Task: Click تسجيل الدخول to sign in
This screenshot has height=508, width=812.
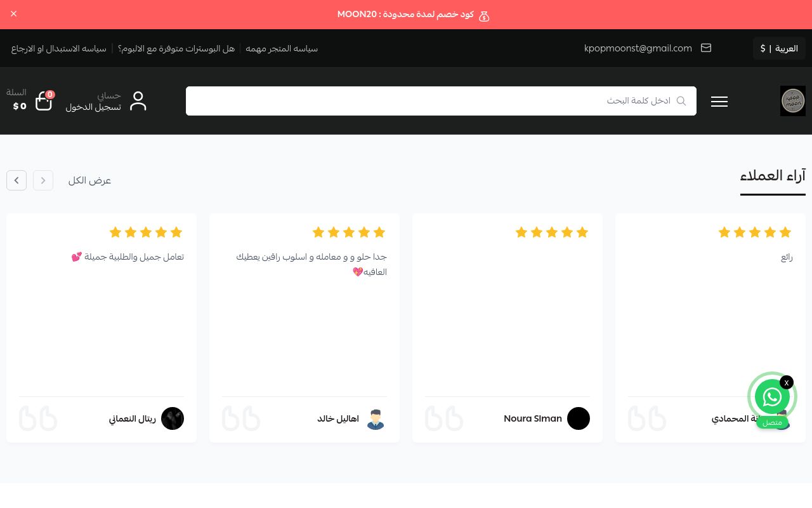Action: (93, 107)
